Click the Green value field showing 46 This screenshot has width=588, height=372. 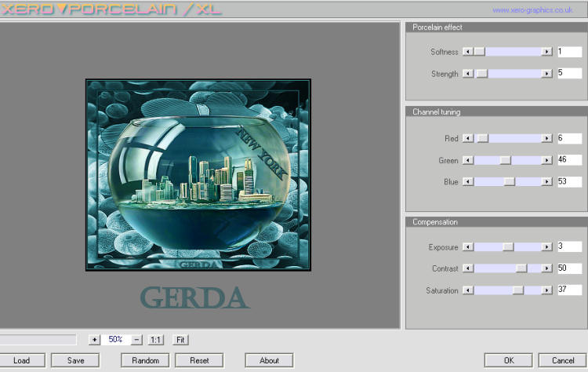(570, 159)
